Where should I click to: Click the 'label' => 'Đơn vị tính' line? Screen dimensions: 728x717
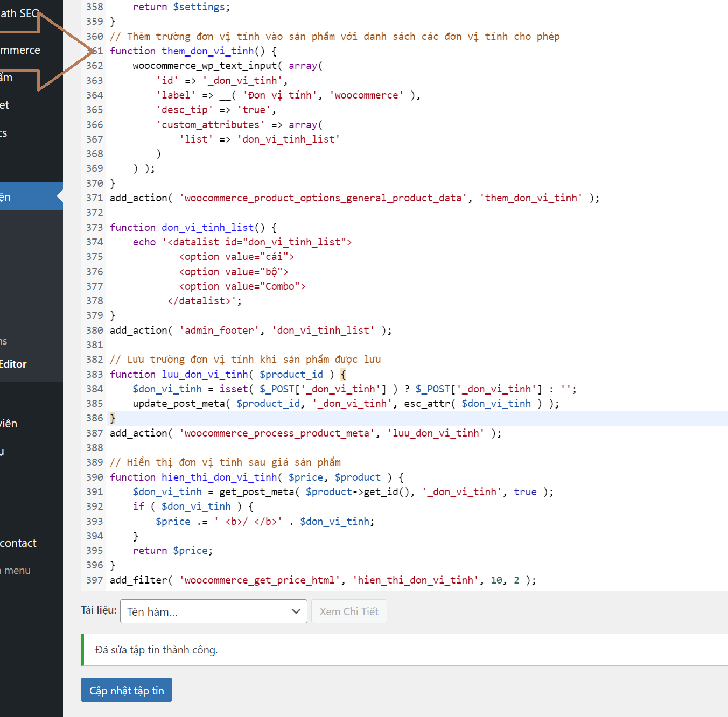point(289,95)
